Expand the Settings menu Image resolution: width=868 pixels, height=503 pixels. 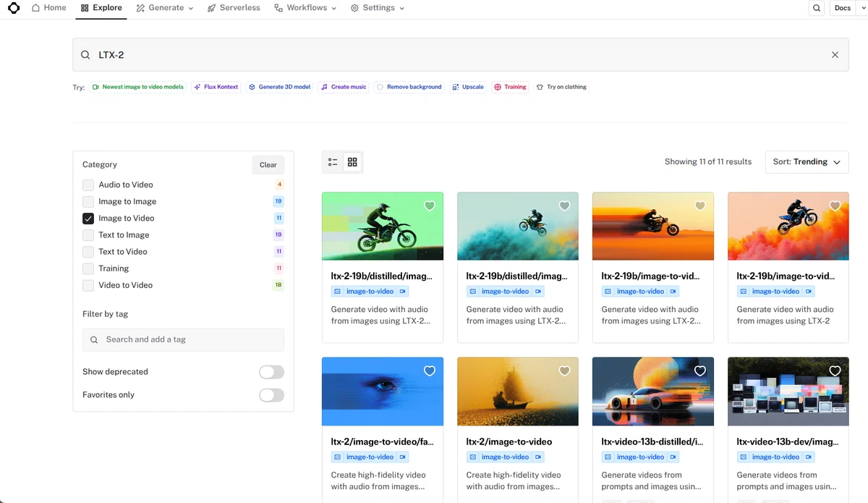(x=378, y=8)
